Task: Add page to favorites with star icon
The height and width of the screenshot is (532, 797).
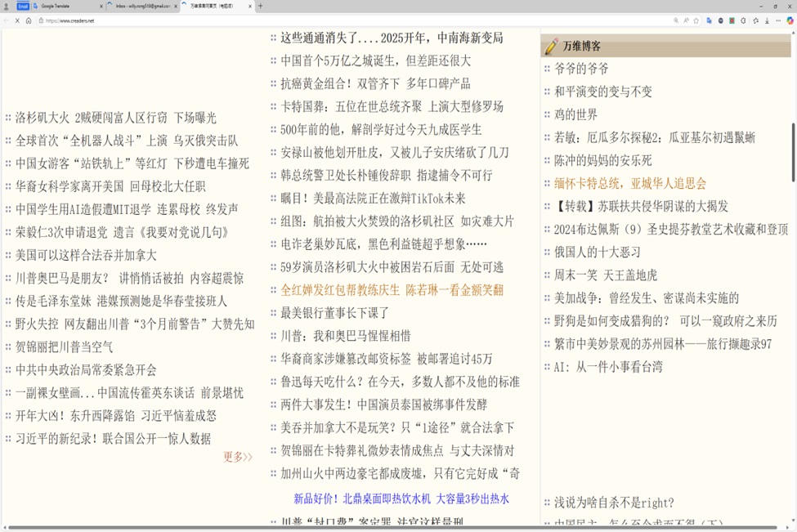Action: [696, 20]
